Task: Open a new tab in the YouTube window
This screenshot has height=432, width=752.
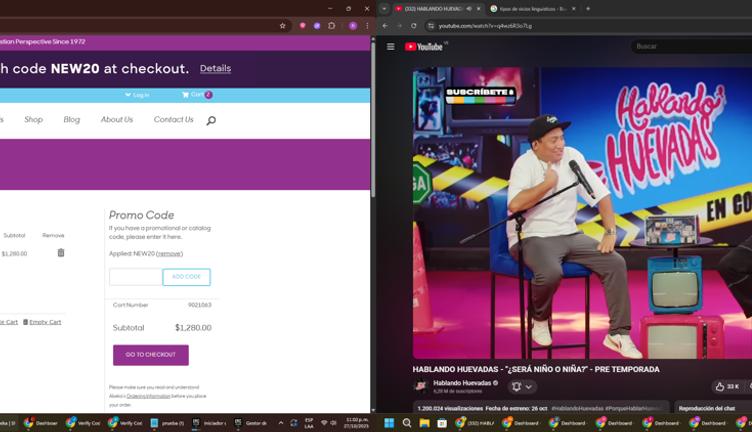Action: [588, 9]
